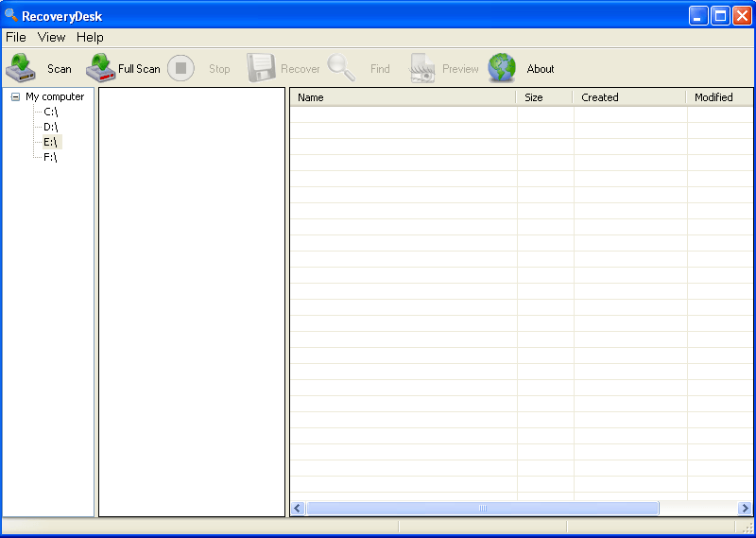Screen dimensions: 756x538
Task: Select drive C:\ in the tree
Action: click(51, 112)
